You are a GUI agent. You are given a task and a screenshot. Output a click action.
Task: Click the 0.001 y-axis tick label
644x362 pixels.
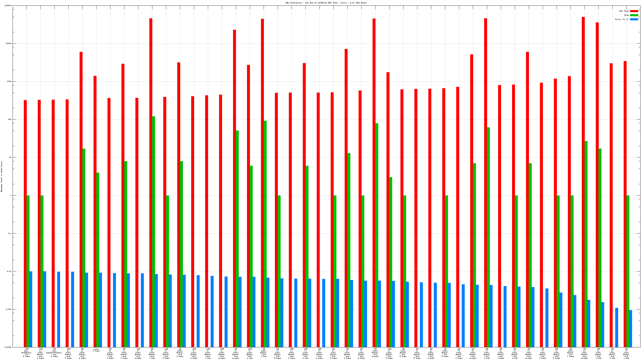pos(8,309)
